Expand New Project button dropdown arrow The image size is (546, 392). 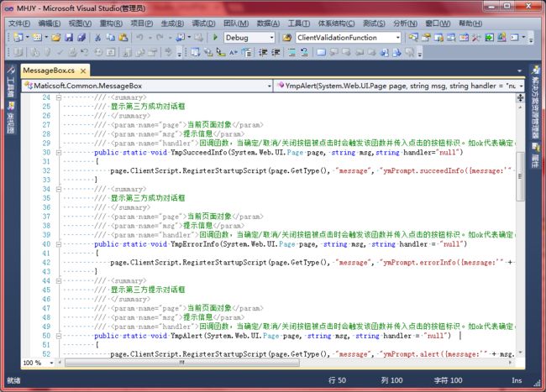point(27,37)
